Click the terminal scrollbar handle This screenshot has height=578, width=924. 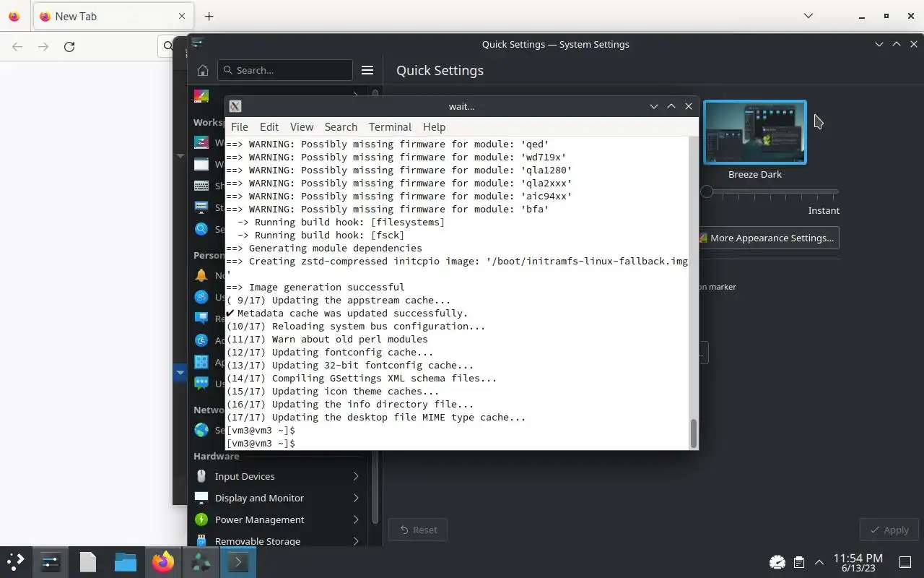tap(694, 433)
